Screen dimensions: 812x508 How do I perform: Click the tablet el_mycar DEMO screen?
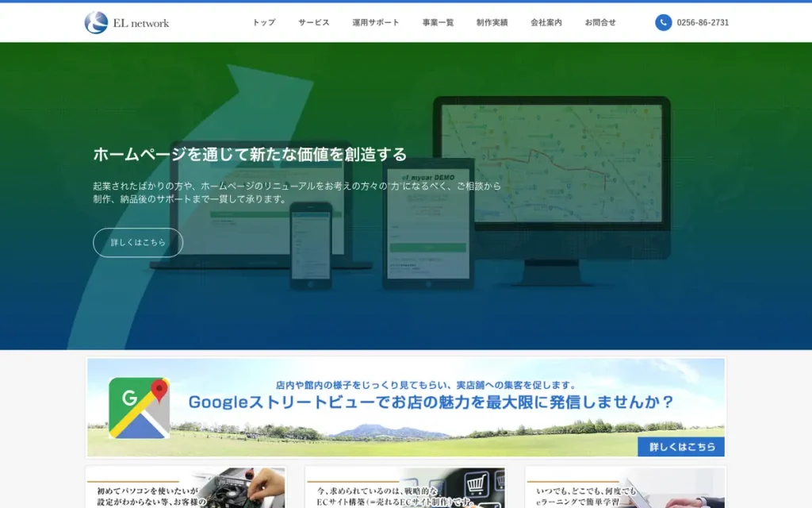[x=428, y=223]
